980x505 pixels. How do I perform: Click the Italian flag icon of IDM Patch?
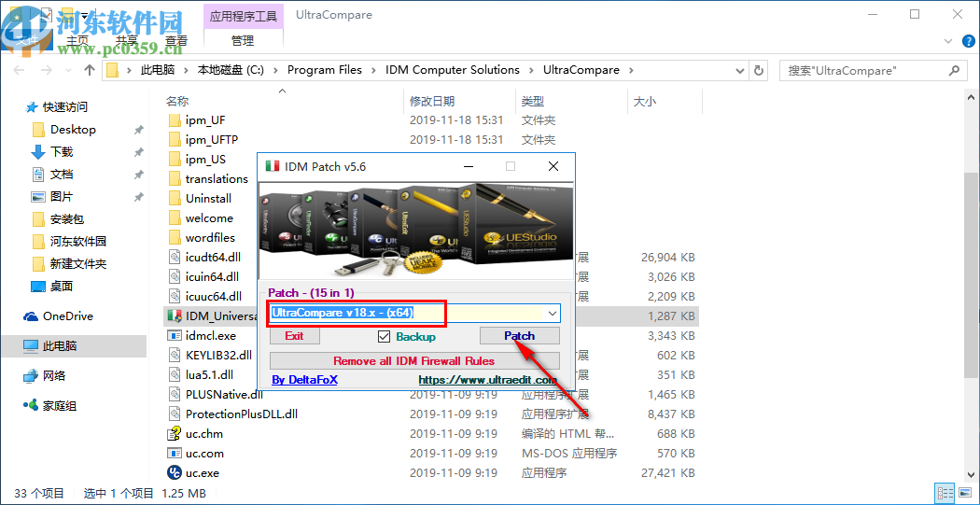coord(272,166)
